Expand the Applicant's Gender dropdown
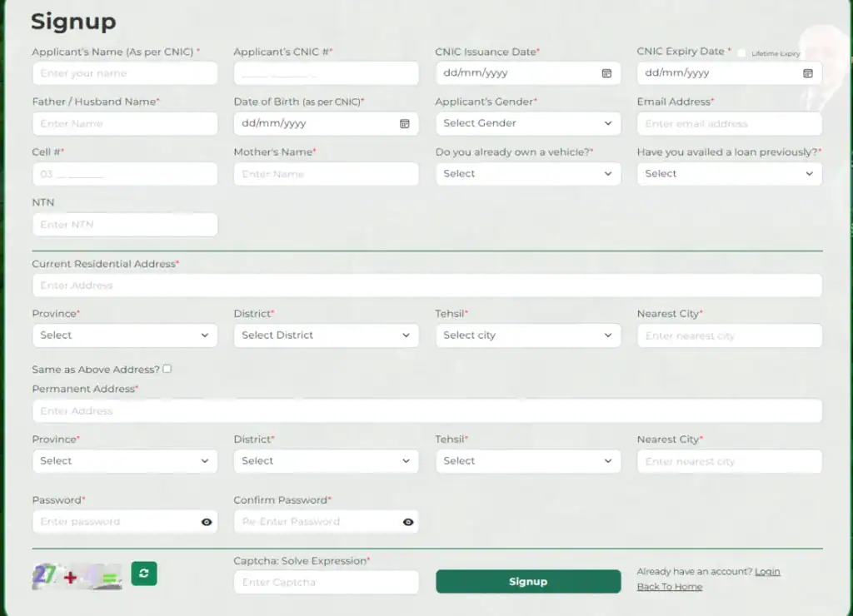This screenshot has height=616, width=853. coord(527,123)
